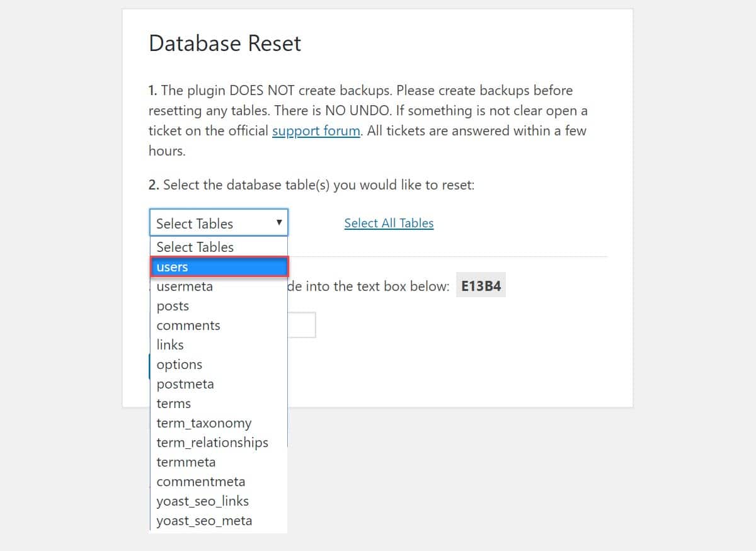Image resolution: width=756 pixels, height=551 pixels.
Task: Choose yoast_seo_meta table option
Action: [219, 521]
